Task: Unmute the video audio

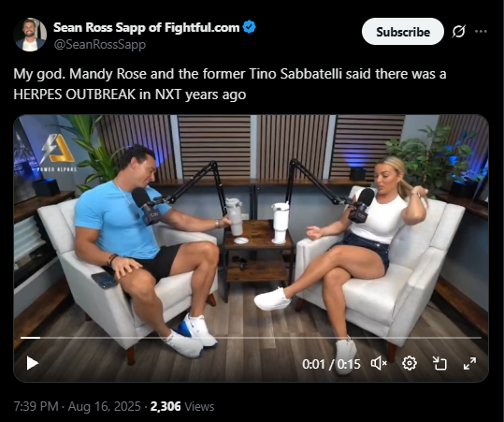Action: pyautogui.click(x=379, y=364)
